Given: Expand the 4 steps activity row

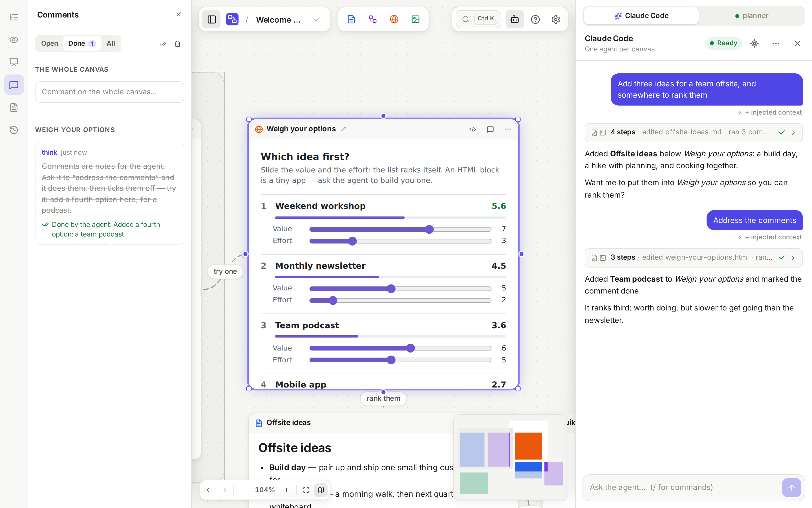Looking at the screenshot, I should [694, 132].
